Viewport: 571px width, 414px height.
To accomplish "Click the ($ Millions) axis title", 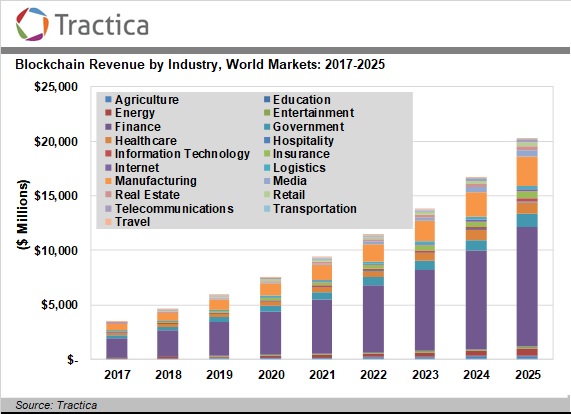I will pos(23,214).
